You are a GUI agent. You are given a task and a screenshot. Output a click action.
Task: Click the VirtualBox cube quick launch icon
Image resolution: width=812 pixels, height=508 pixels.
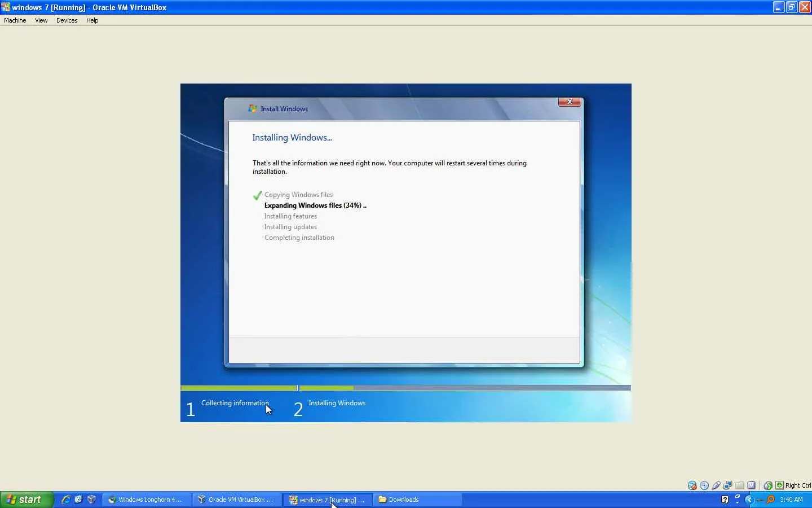pyautogui.click(x=91, y=500)
